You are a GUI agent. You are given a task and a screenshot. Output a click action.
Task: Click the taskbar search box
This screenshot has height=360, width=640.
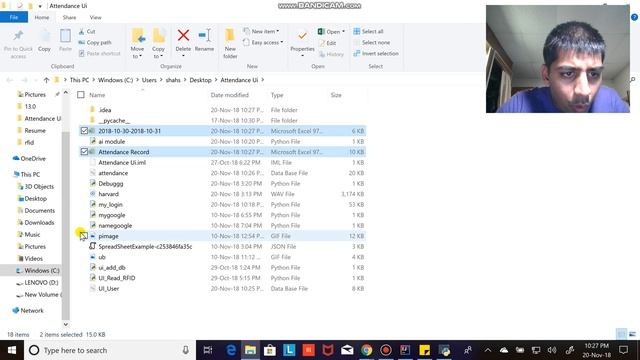click(110, 350)
